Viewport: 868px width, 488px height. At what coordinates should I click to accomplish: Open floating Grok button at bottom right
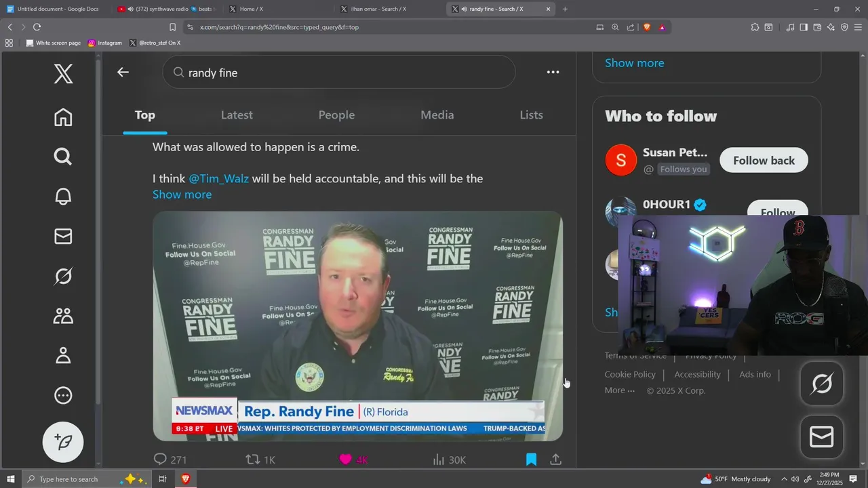(x=822, y=384)
